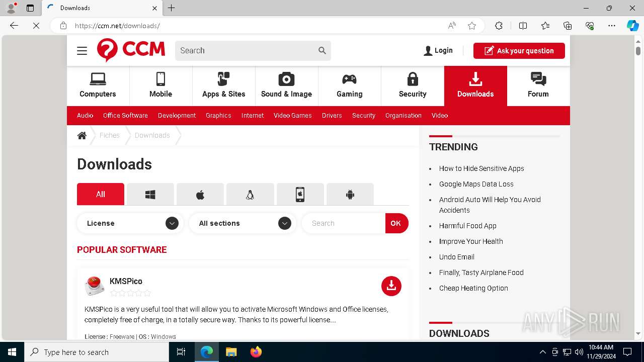The width and height of the screenshot is (644, 362).
Task: Go back to previous page
Action: tap(14, 26)
